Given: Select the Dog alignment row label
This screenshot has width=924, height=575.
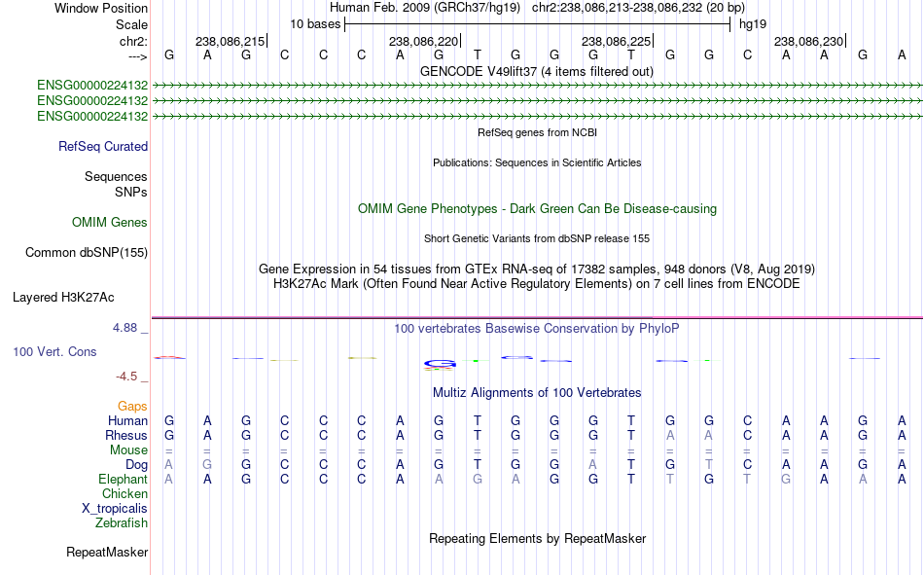Looking at the screenshot, I should tap(136, 465).
